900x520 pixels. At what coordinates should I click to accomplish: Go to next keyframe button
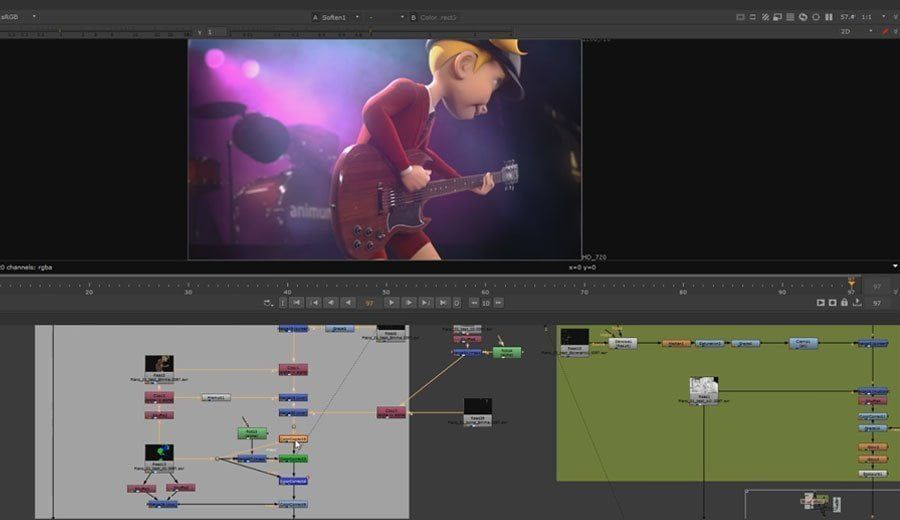pyautogui.click(x=425, y=302)
